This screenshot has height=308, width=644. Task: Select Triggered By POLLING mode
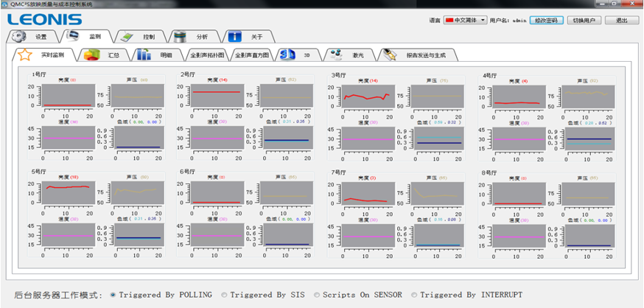[x=113, y=295]
